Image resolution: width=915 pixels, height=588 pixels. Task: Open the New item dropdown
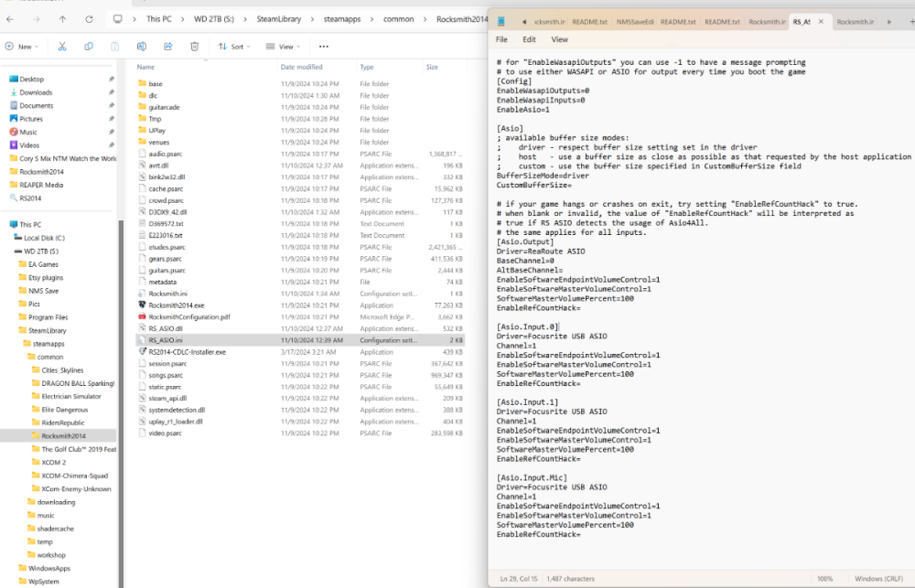click(x=22, y=47)
